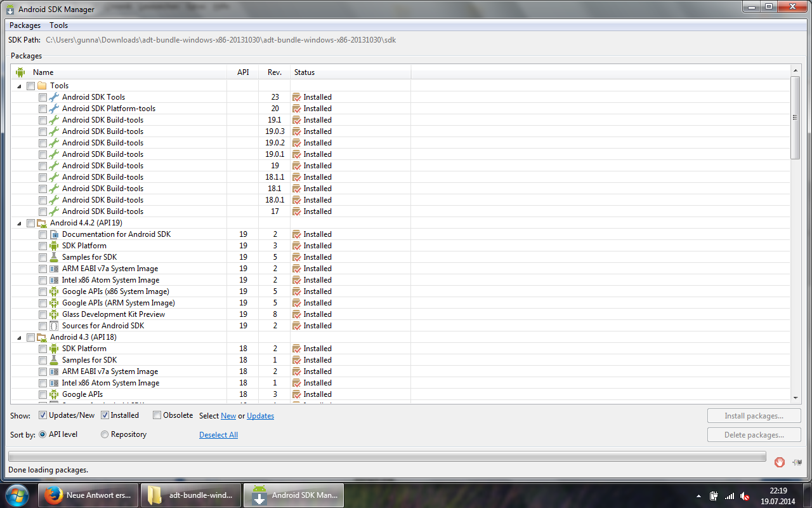Enable the Obsolete packages checkbox
The image size is (812, 508).
pos(157,415)
